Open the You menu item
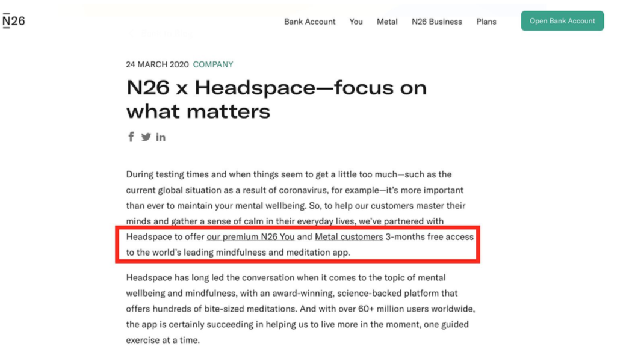This screenshot has width=632, height=364. [x=356, y=22]
